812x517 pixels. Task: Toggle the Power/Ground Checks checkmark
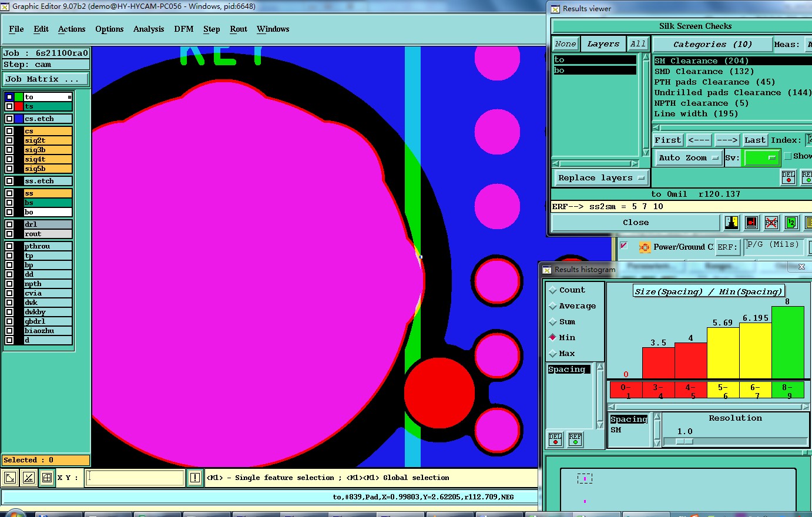point(624,246)
